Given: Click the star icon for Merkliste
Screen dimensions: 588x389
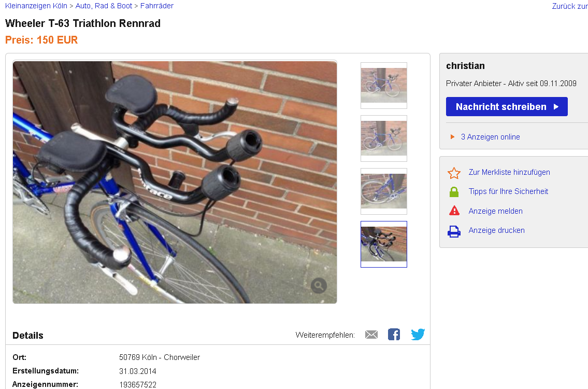Looking at the screenshot, I should point(454,173).
